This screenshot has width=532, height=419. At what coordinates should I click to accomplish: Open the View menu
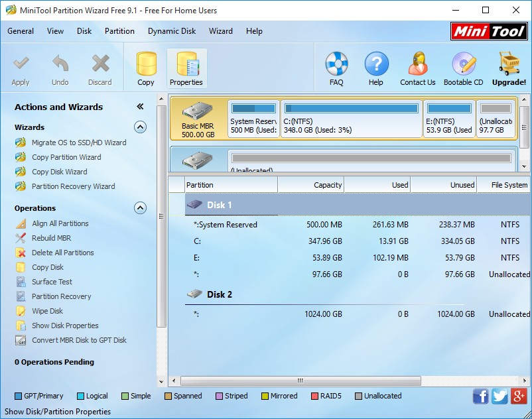55,31
